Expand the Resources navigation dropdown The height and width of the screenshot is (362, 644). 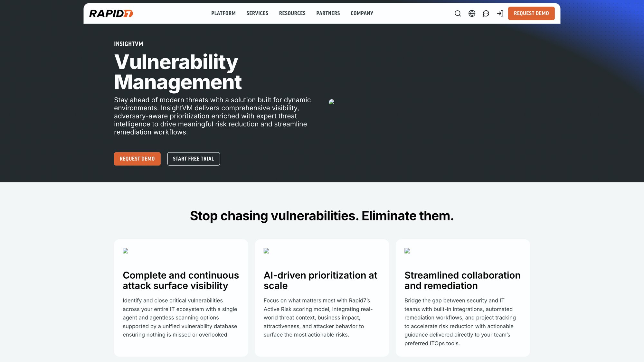(x=292, y=13)
